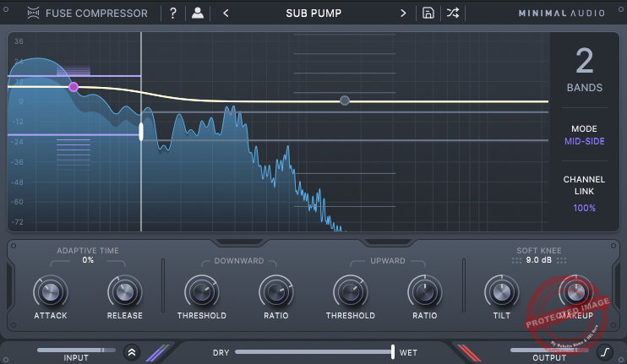Click the SOFT KNEE label
627x364 pixels.
538,251
